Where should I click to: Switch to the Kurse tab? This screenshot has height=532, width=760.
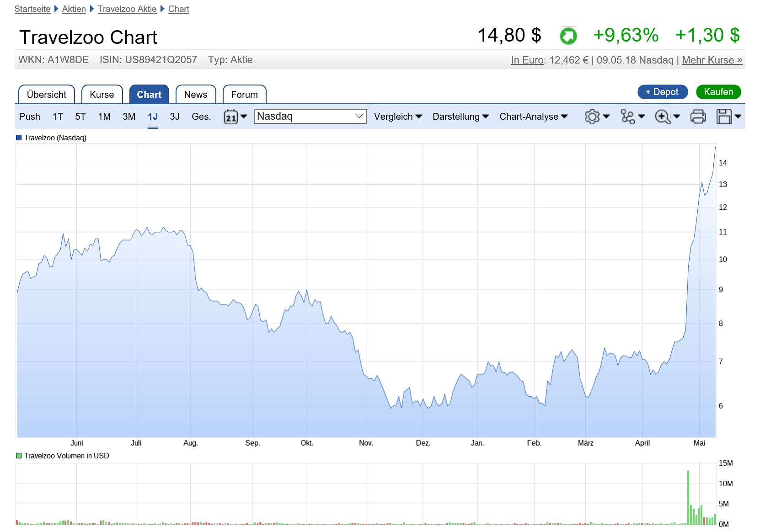(x=102, y=95)
